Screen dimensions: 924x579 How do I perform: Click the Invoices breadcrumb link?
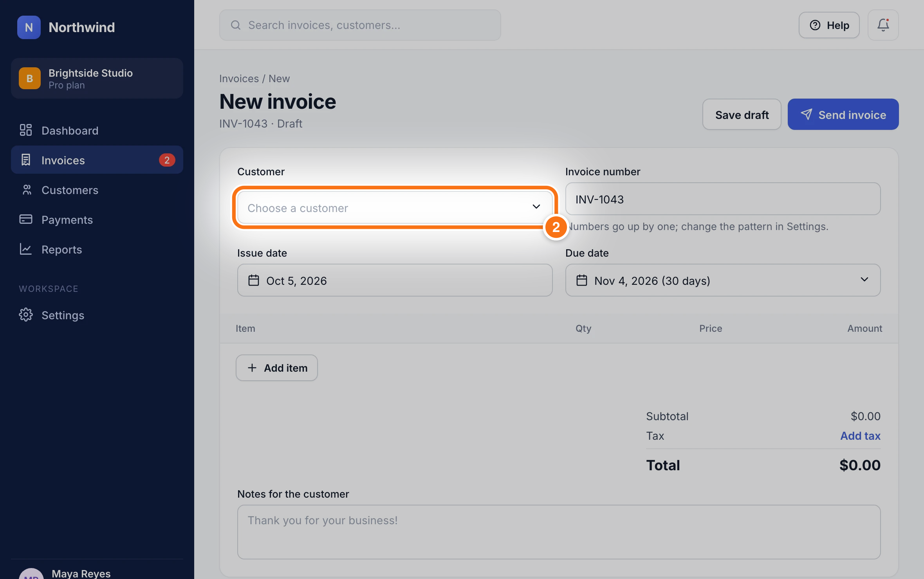[x=239, y=78]
